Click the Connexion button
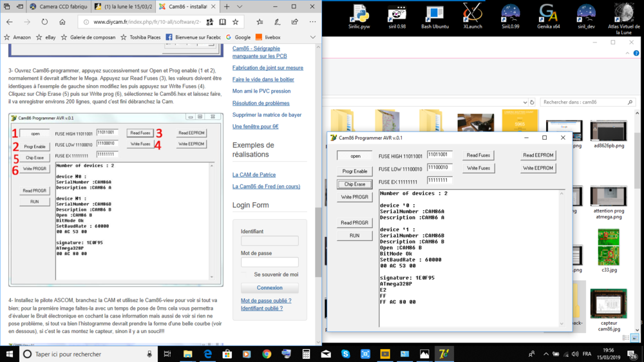Screen dimensions: 644x362 tap(269, 288)
